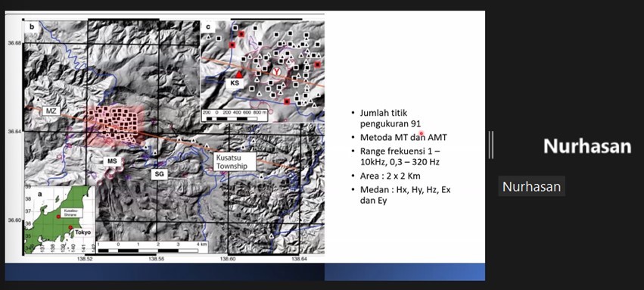This screenshot has height=290, width=644.
Task: Click the red Tokyo dot on inset map
Action: 70,227
